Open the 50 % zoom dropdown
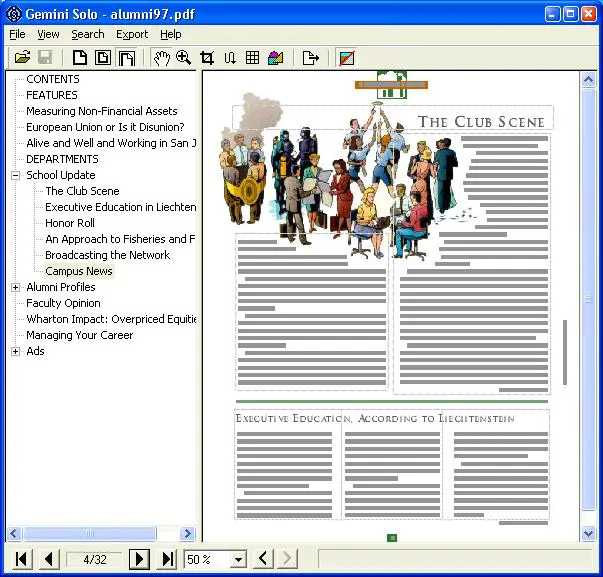 click(238, 560)
